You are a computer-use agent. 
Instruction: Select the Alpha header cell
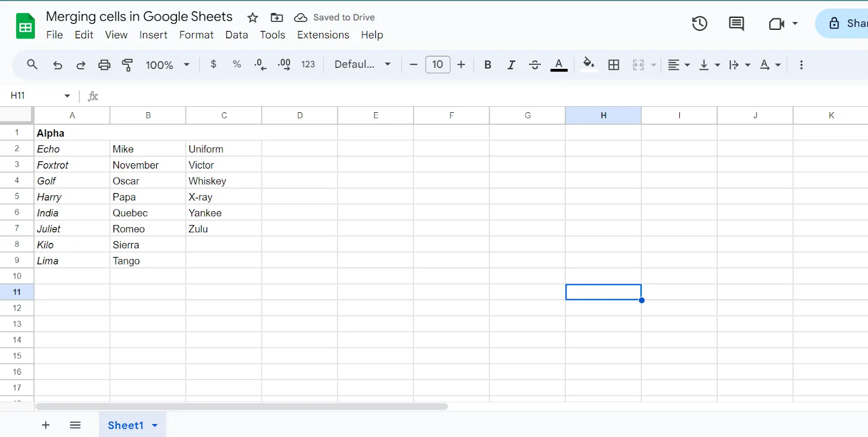pyautogui.click(x=186, y=133)
